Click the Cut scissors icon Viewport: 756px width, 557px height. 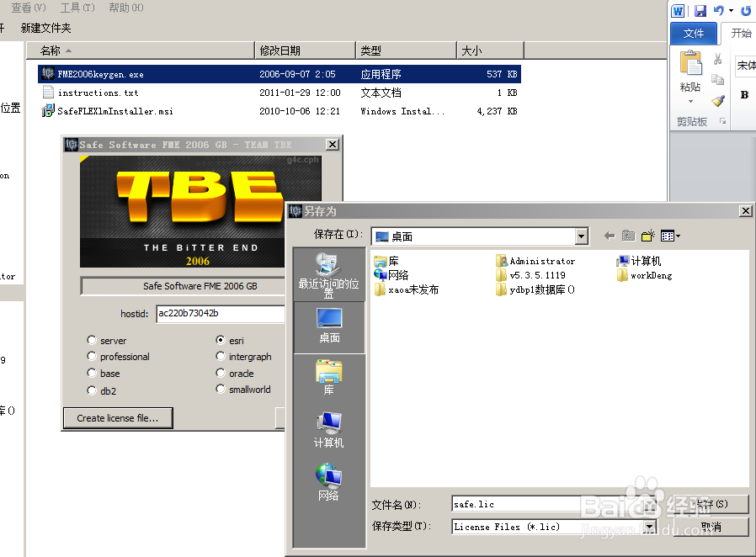point(717,57)
